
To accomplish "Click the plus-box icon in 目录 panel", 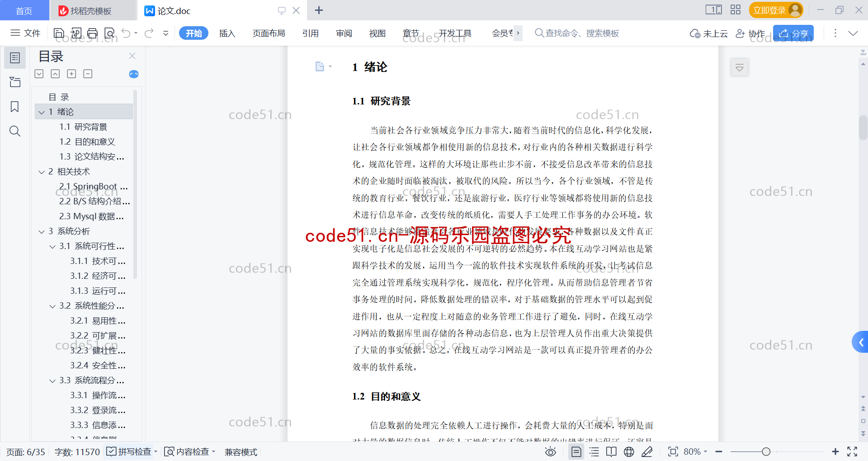I will pos(71,74).
